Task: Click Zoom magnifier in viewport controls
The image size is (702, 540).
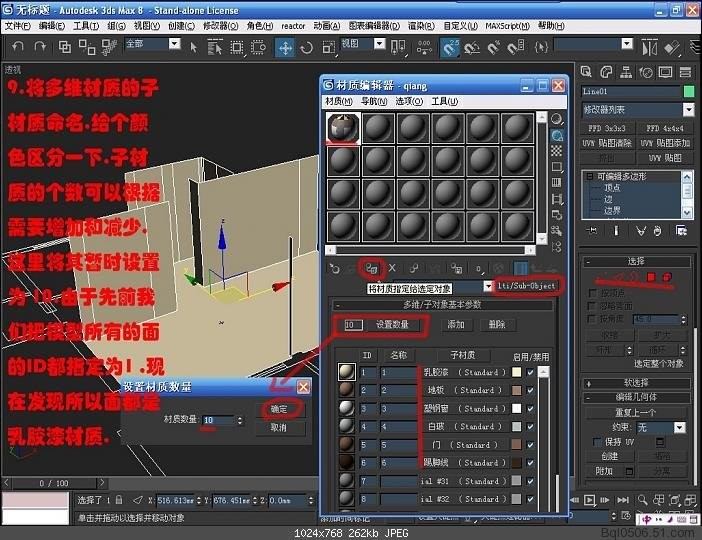Action: [642, 500]
